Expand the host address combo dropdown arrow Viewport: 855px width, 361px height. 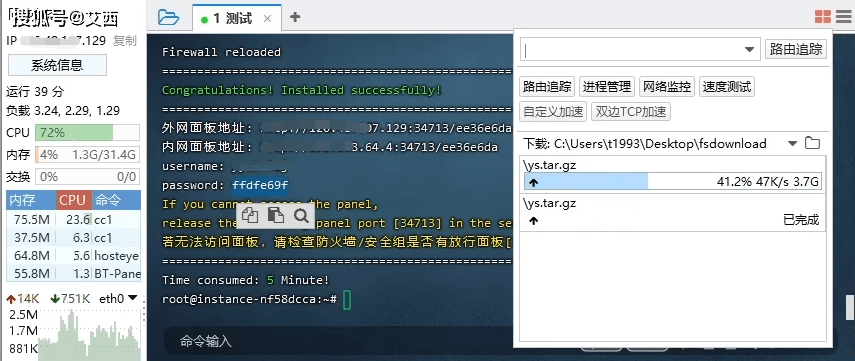point(750,50)
